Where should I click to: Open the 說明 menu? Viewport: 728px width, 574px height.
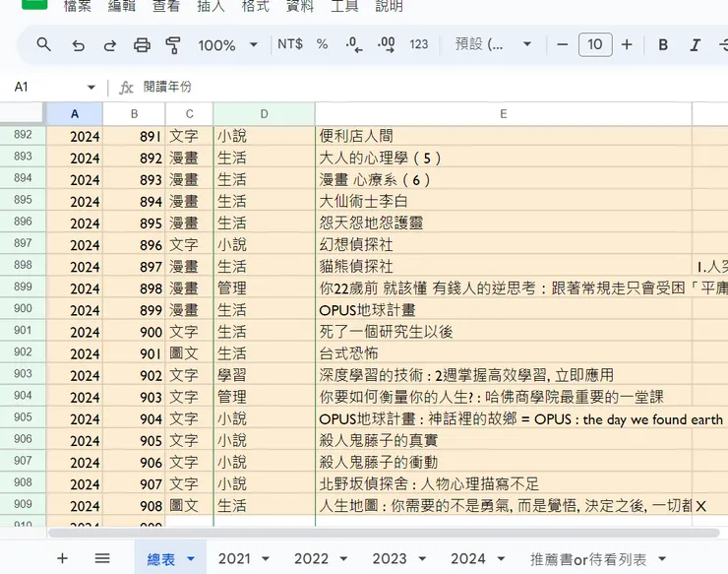pos(389,6)
